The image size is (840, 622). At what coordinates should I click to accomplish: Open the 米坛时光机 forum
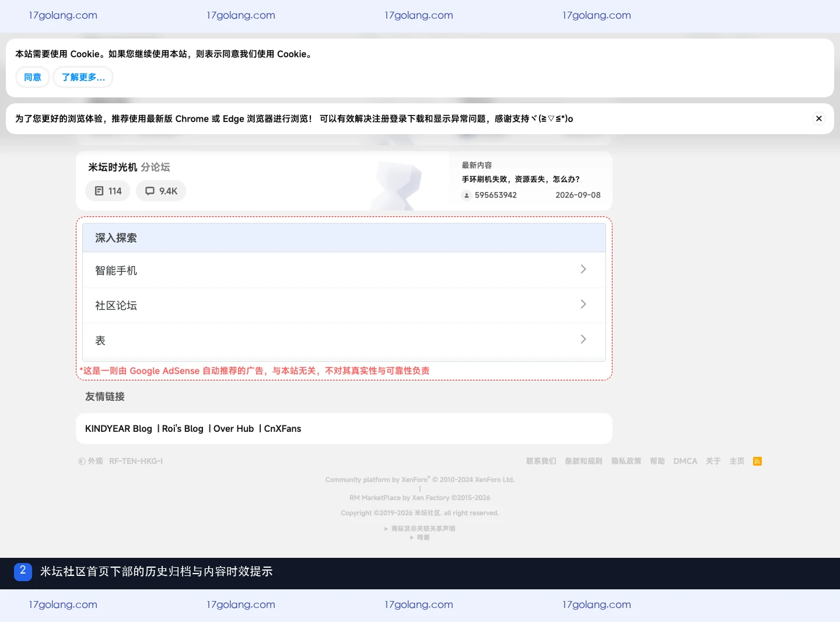point(113,167)
